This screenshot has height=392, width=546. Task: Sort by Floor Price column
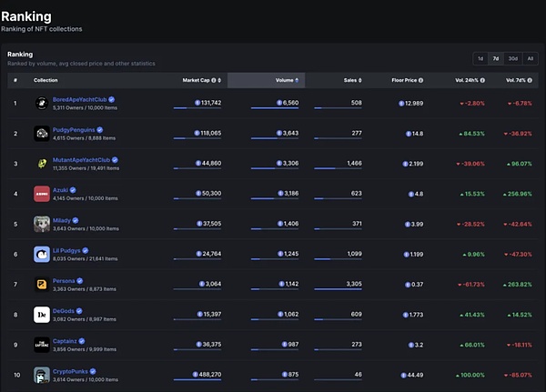(x=406, y=80)
